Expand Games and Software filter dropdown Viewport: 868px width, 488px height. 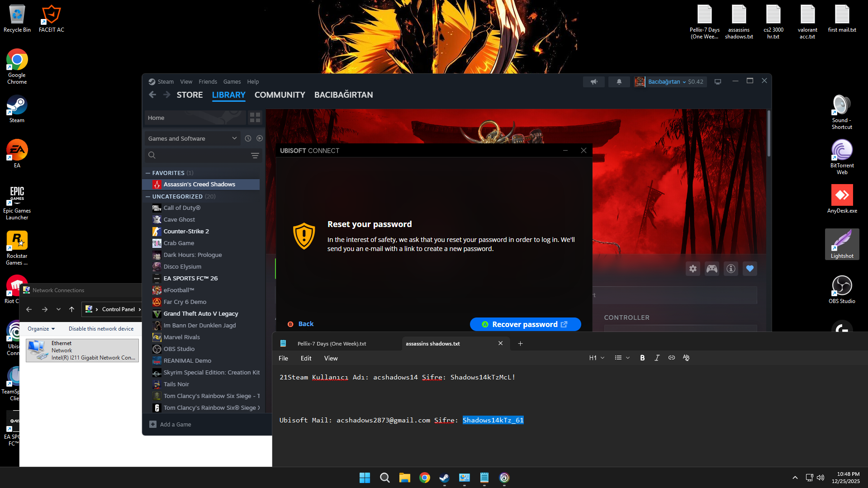pyautogui.click(x=193, y=138)
